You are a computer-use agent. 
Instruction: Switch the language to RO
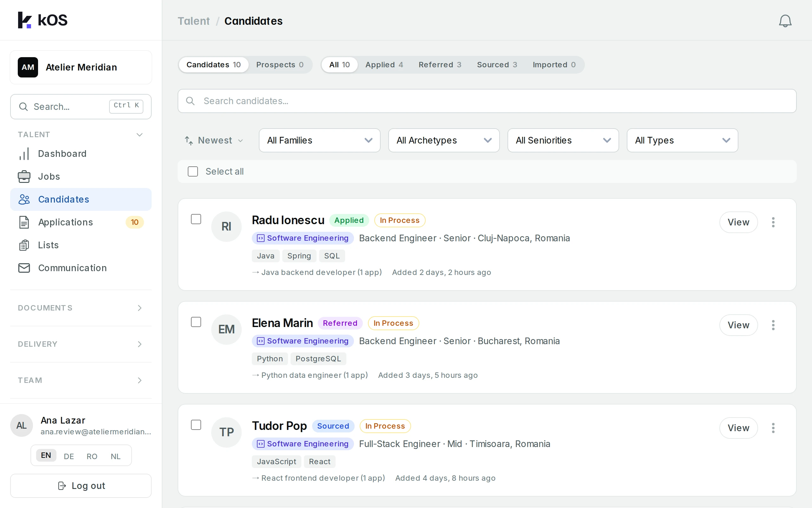(92, 456)
